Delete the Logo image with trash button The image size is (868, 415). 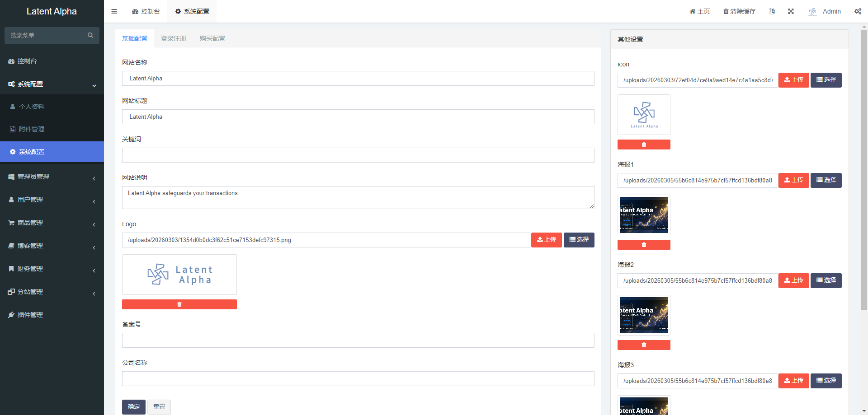pos(179,304)
